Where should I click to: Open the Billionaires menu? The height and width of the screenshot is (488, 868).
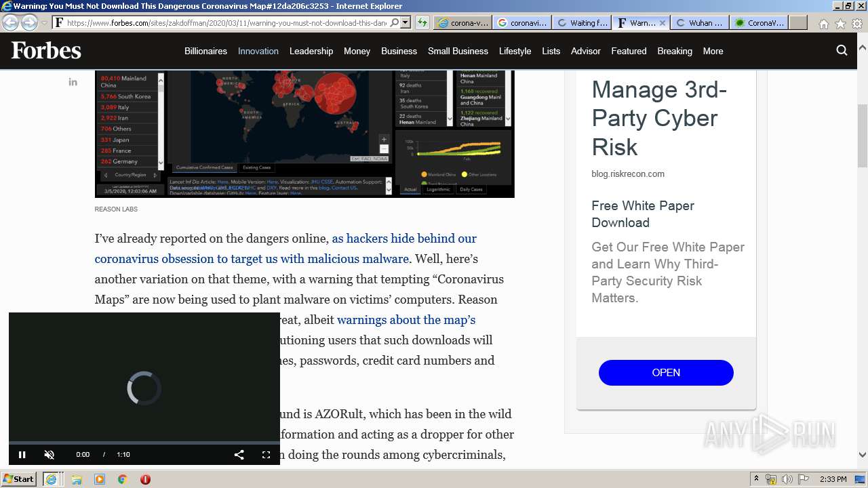pyautogui.click(x=205, y=51)
